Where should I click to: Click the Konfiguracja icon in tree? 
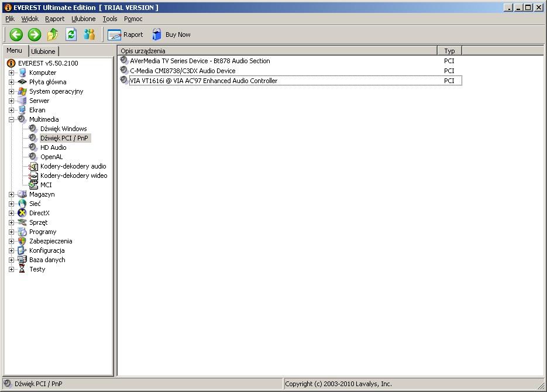[x=22, y=250]
